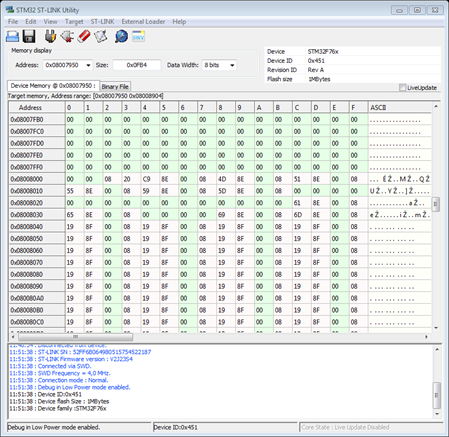Click the Address input field
449x437 pixels.
click(x=64, y=65)
